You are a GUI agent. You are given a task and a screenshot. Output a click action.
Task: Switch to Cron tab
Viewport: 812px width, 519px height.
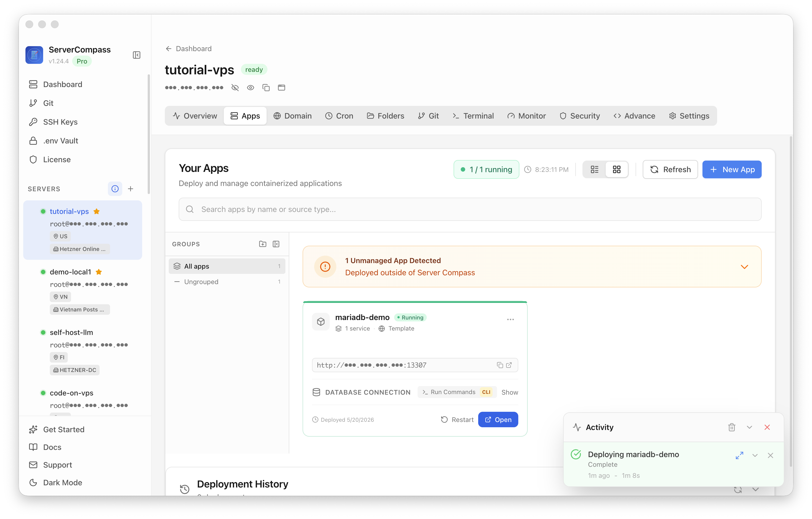[339, 116]
